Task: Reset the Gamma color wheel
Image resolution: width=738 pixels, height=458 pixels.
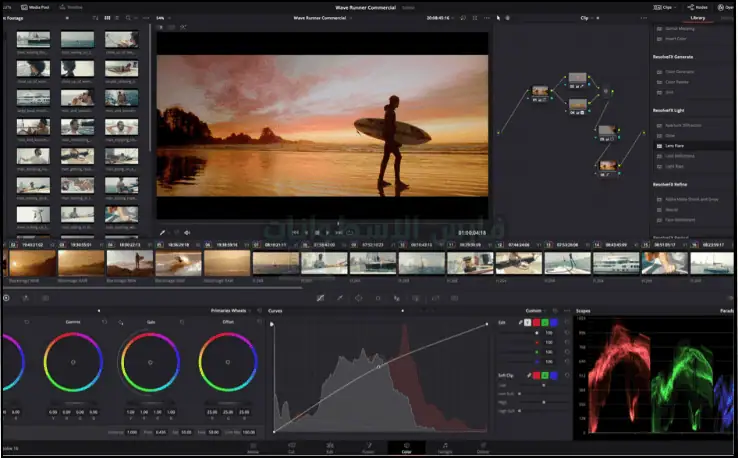Action: [103, 322]
